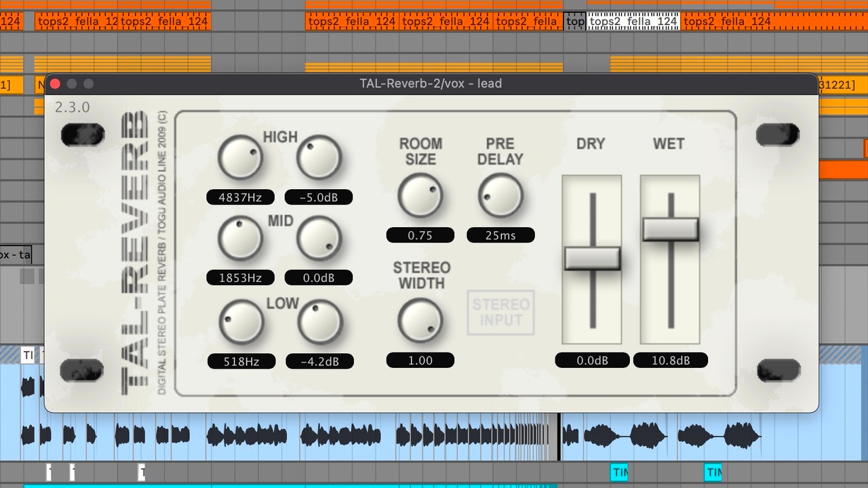Select the 0.0dB readout under the MID gain knob

tap(319, 277)
